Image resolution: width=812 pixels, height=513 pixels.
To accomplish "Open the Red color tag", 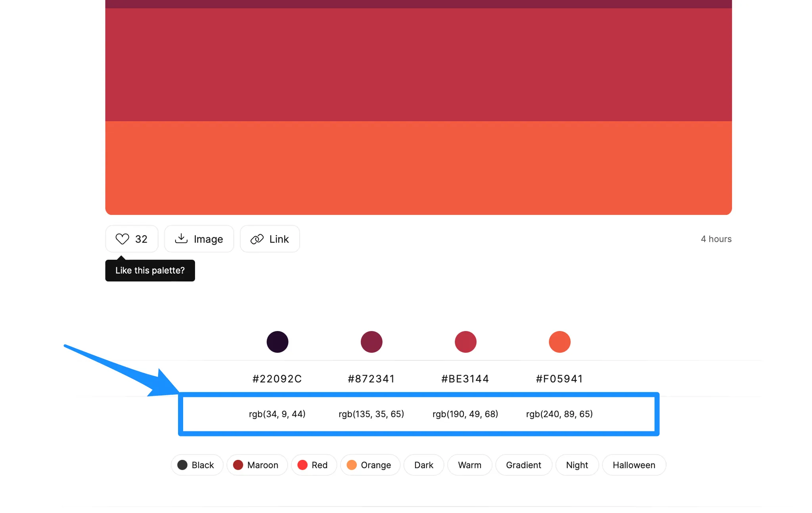I will pos(314,465).
